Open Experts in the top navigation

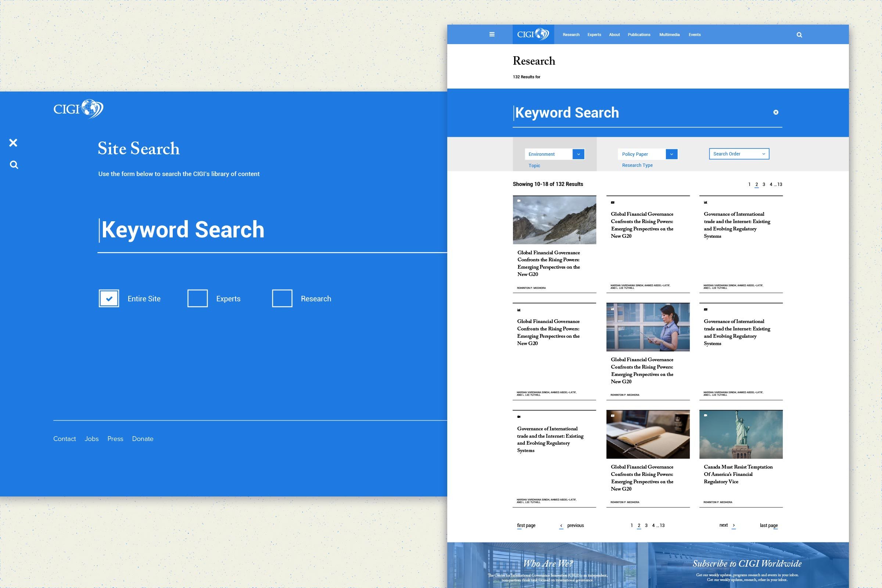tap(594, 35)
